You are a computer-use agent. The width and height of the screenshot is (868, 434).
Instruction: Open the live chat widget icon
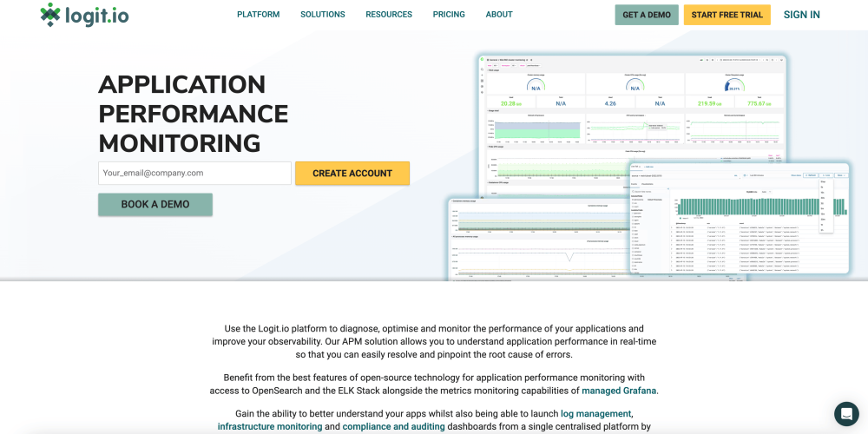845,413
